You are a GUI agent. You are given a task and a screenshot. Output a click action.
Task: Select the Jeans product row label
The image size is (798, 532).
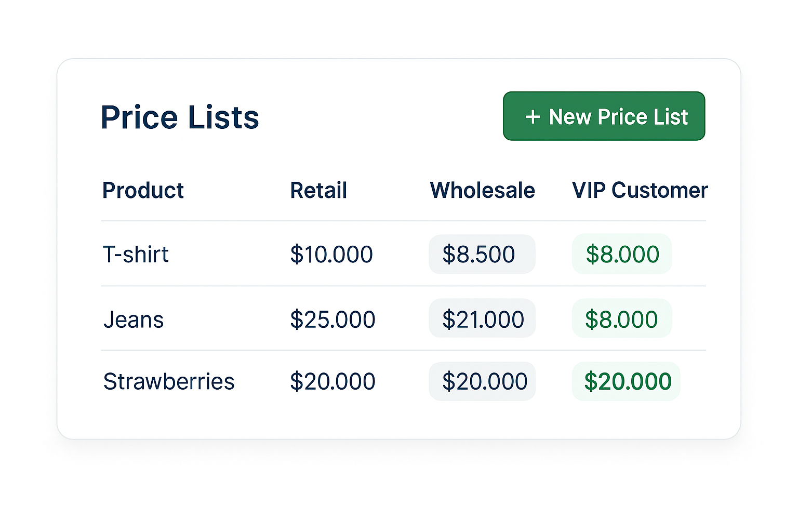[134, 320]
